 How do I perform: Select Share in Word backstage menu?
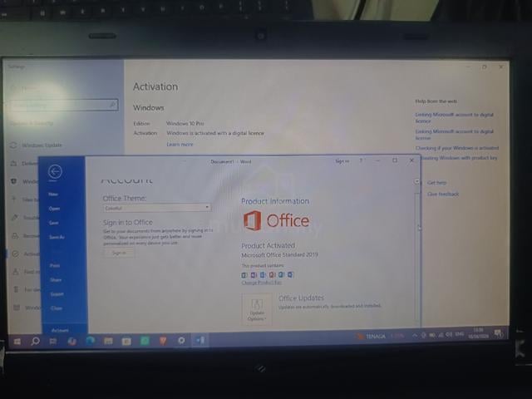tap(56, 279)
